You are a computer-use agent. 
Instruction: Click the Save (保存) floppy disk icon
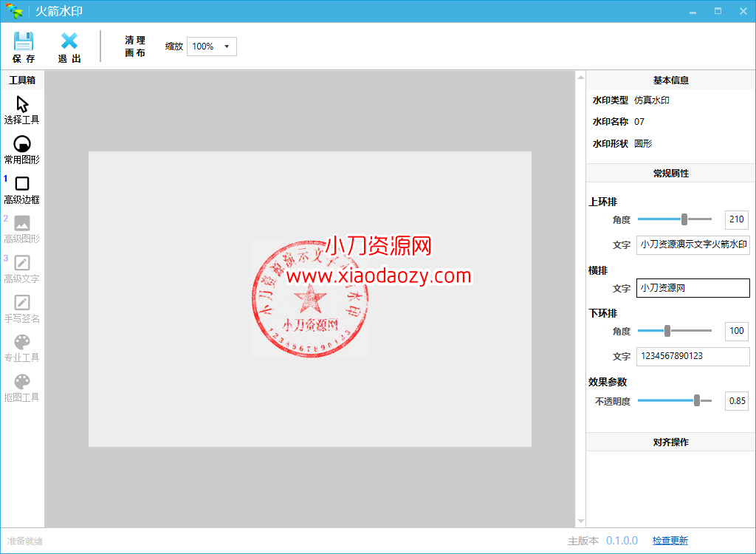pos(23,41)
